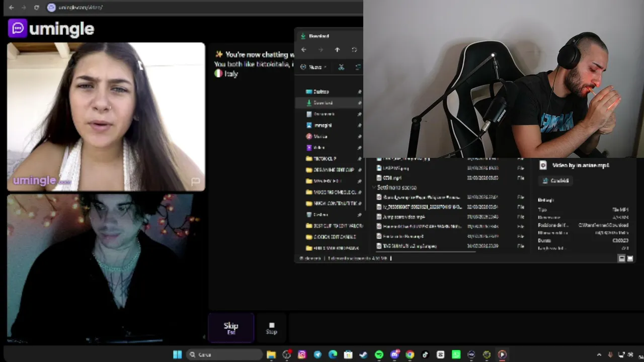The image size is (644, 362).
Task: Click the stranger's webcam video
Action: pyautogui.click(x=106, y=117)
